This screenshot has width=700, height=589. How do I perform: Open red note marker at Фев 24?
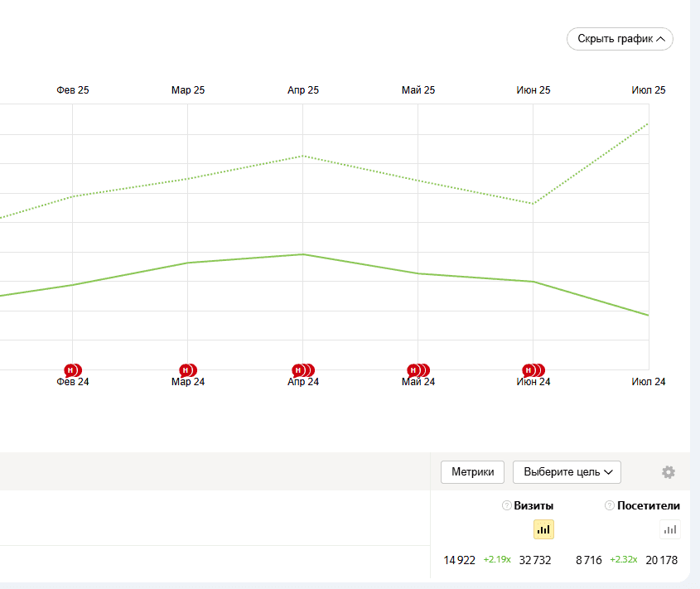[x=72, y=370]
